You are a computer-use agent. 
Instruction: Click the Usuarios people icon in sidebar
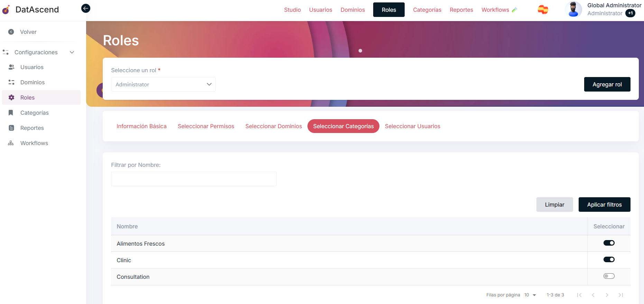pyautogui.click(x=11, y=67)
